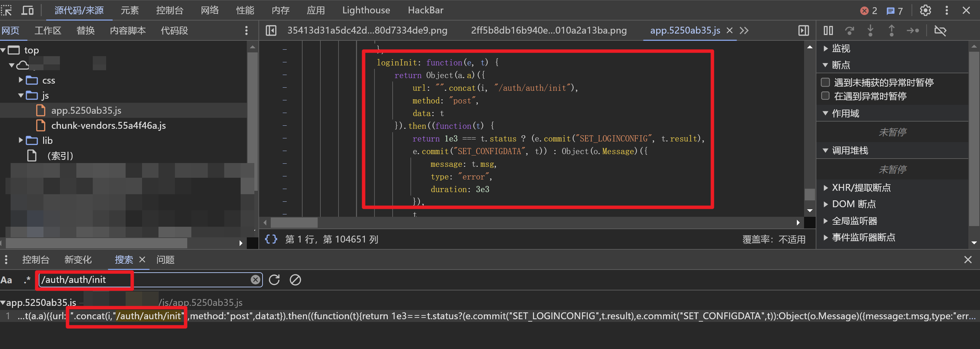The width and height of the screenshot is (980, 349).
Task: Toggle match case Aa option
Action: pos(7,280)
